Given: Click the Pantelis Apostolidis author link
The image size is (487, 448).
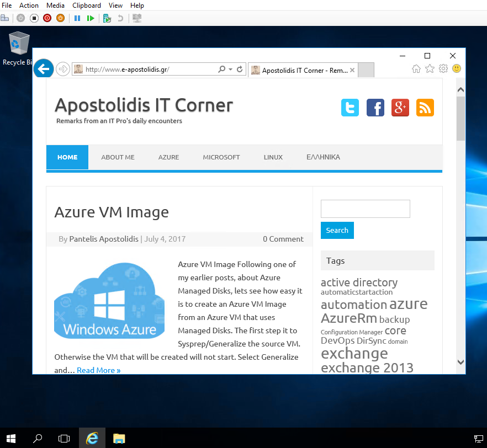Looking at the screenshot, I should [104, 239].
